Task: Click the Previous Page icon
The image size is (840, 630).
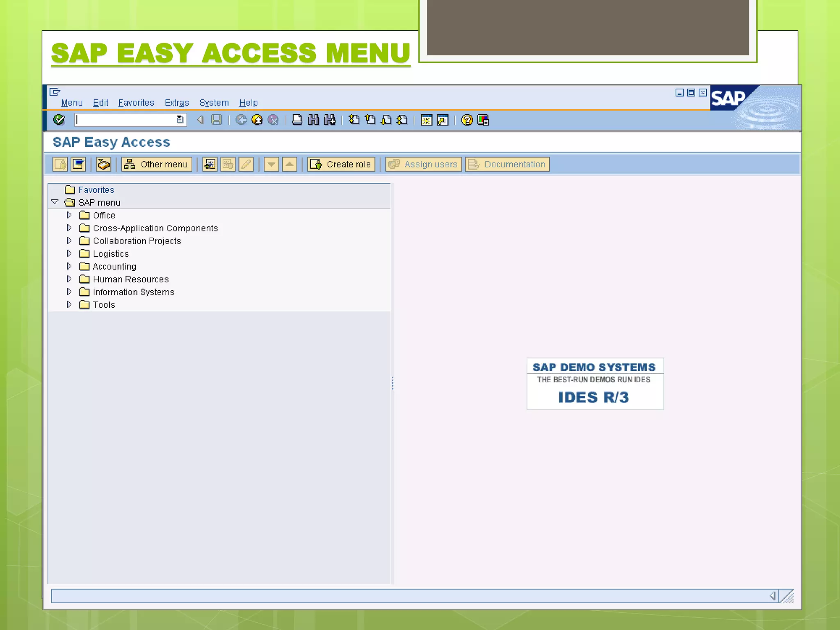Action: (x=370, y=120)
